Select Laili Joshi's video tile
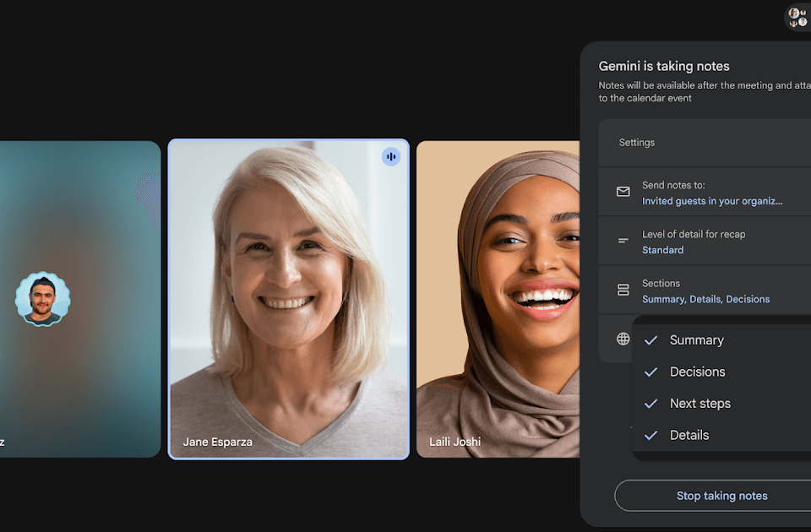Viewport: 811px width, 532px height. [498, 299]
